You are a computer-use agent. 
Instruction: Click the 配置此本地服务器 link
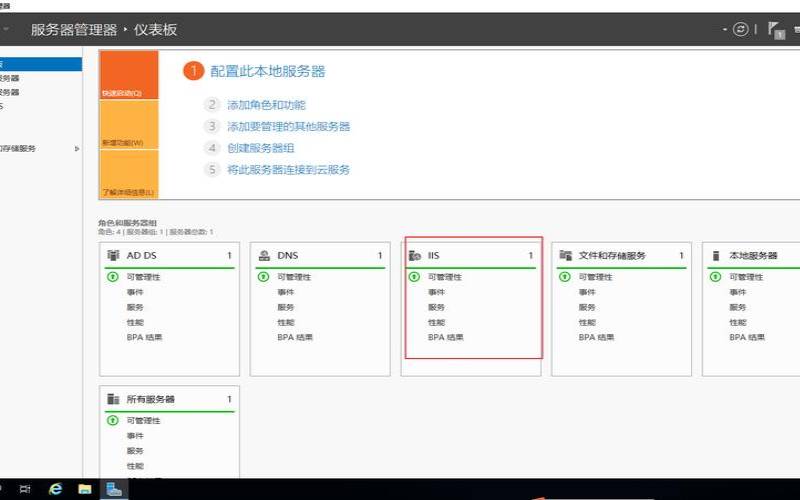click(268, 71)
